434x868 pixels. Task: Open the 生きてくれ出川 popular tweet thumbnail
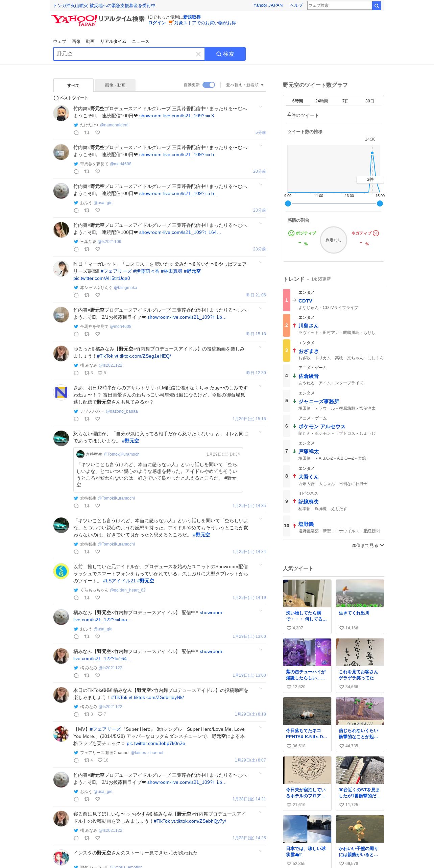(360, 594)
